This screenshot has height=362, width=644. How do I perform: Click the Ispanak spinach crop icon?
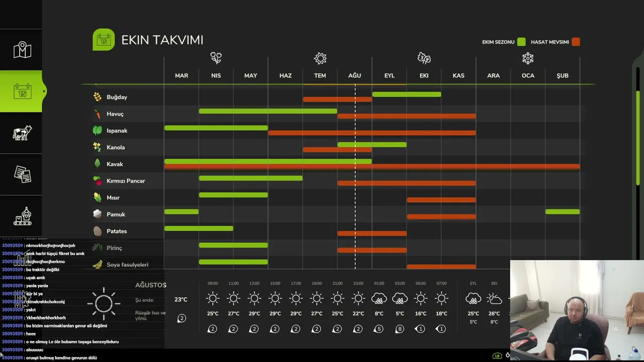pos(97,131)
